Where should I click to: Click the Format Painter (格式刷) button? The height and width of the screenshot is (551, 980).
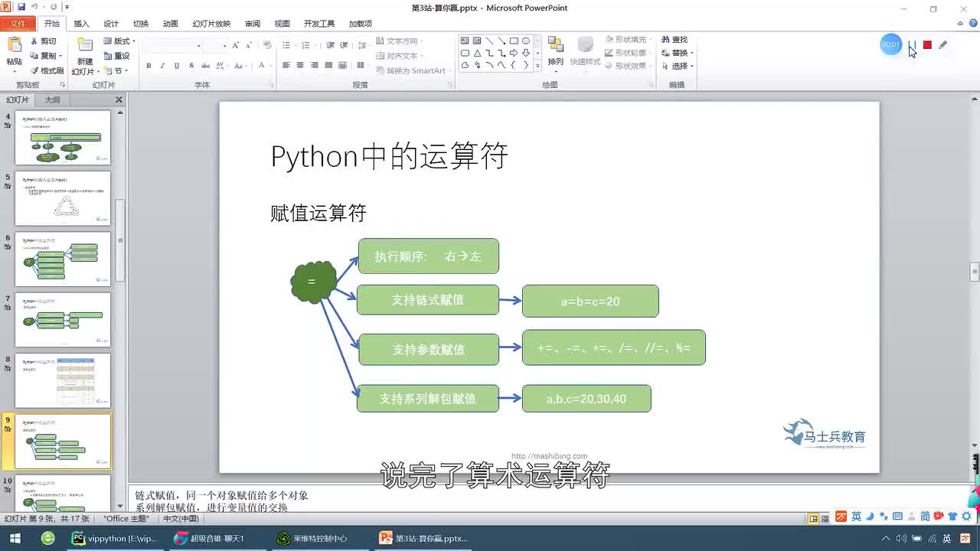(47, 70)
